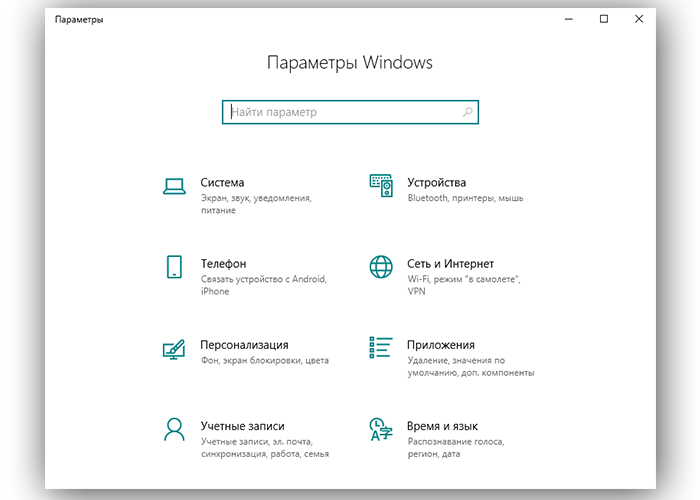Click the Приложения list icon
Image resolution: width=700 pixels, height=500 pixels.
(381, 347)
